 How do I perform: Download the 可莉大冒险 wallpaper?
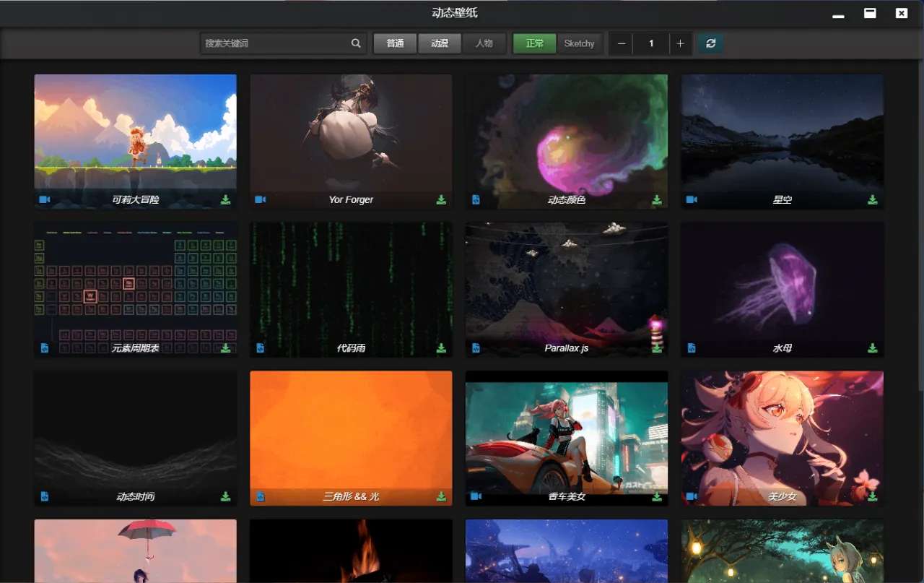point(225,199)
